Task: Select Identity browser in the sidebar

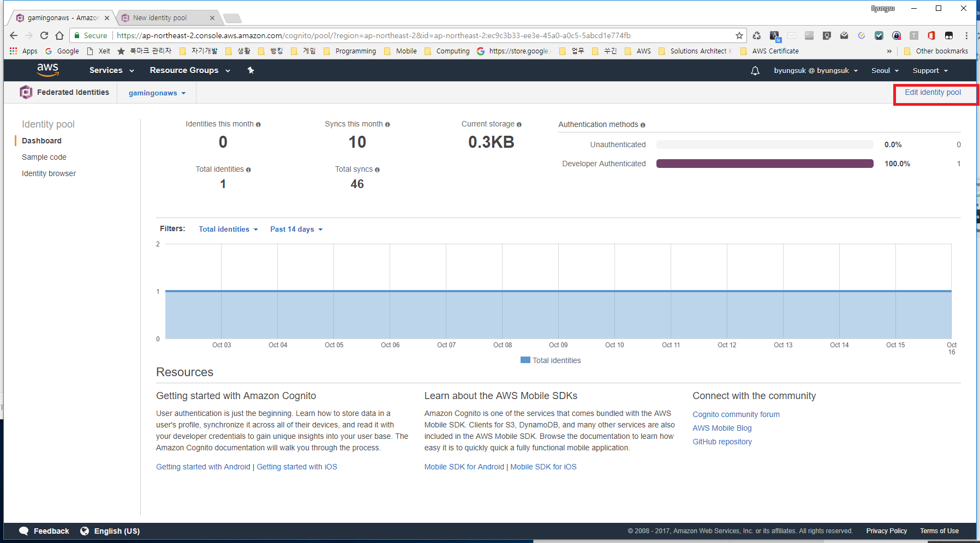Action: click(x=49, y=173)
